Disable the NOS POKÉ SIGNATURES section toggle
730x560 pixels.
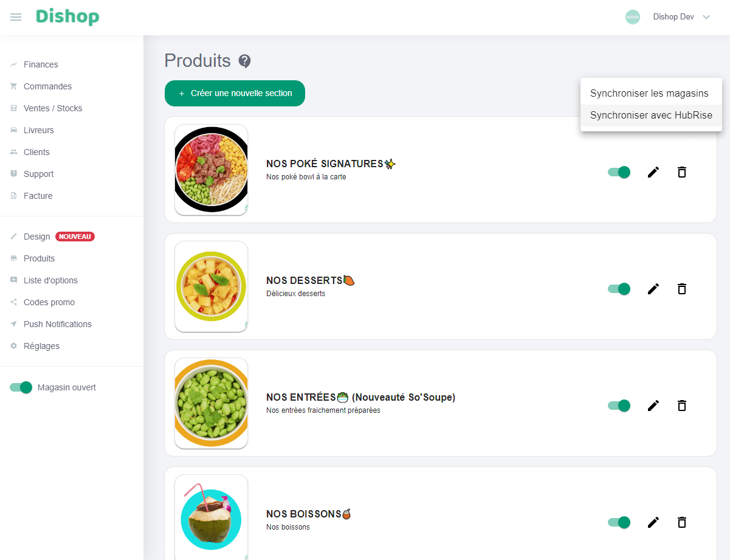pyautogui.click(x=619, y=172)
